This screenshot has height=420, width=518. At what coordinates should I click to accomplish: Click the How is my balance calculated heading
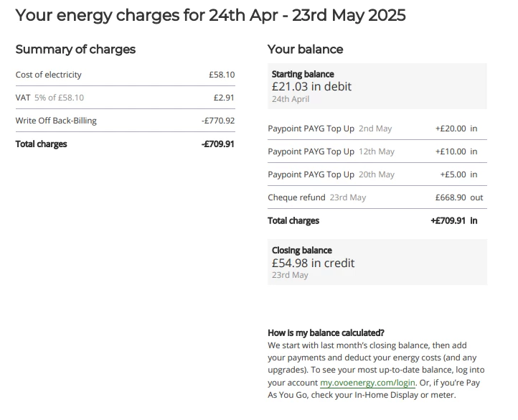326,333
